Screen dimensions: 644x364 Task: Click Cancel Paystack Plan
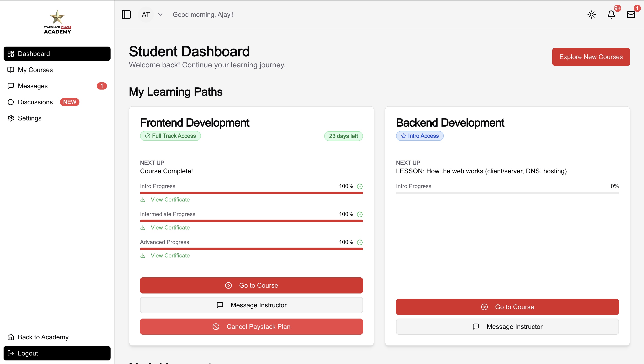pyautogui.click(x=251, y=326)
